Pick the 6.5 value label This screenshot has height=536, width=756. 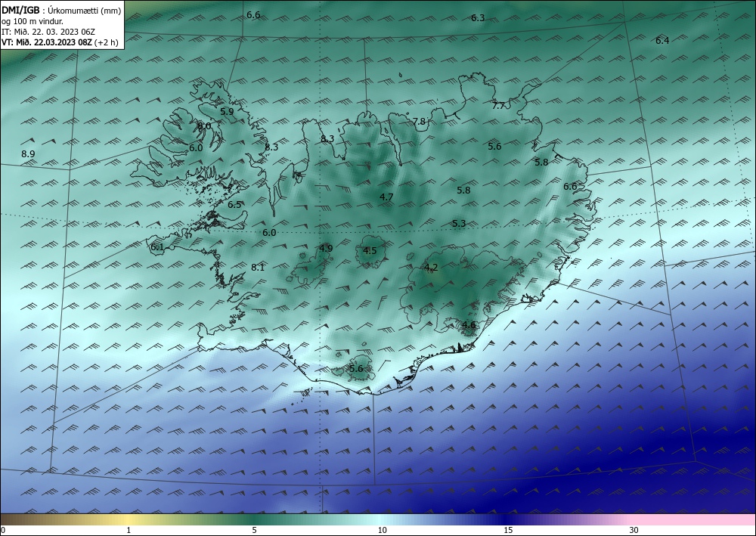click(x=234, y=205)
